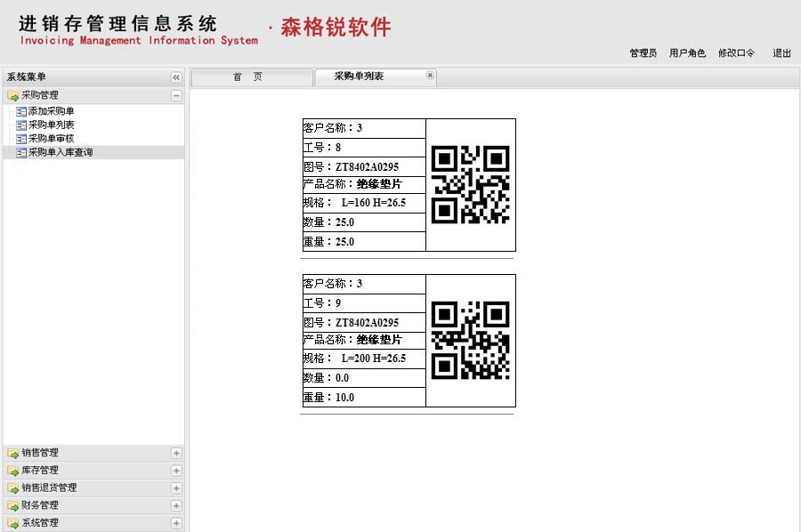This screenshot has width=801, height=532.
Task: Expand the 库存管理 panel with plus button
Action: [x=176, y=471]
